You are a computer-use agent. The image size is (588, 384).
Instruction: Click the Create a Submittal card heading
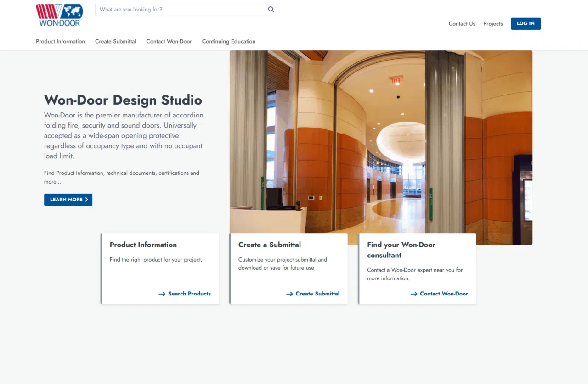[x=270, y=245]
